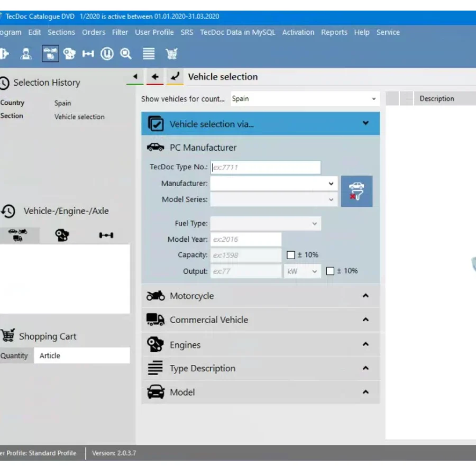Click the curved return arrow with yellow underline
Screen dimensions: 476x476
175,77
